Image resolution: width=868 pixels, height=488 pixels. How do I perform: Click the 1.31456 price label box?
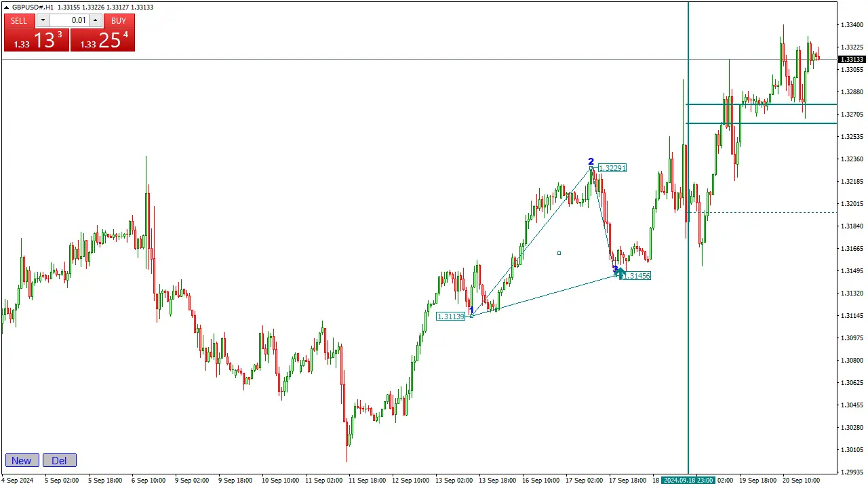click(637, 276)
